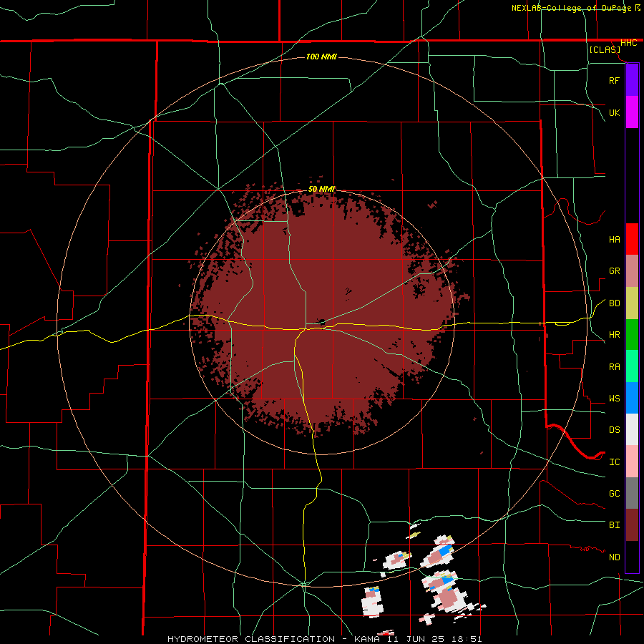Viewport: 644px width, 644px height.
Task: Click the "GC" legend label
Action: (x=614, y=494)
